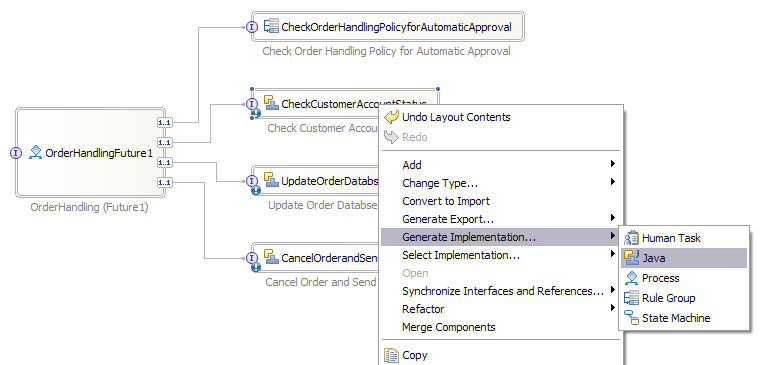The height and width of the screenshot is (365, 761).
Task: Click the UpdateOrderDatabse interface icon
Action: 251,181
